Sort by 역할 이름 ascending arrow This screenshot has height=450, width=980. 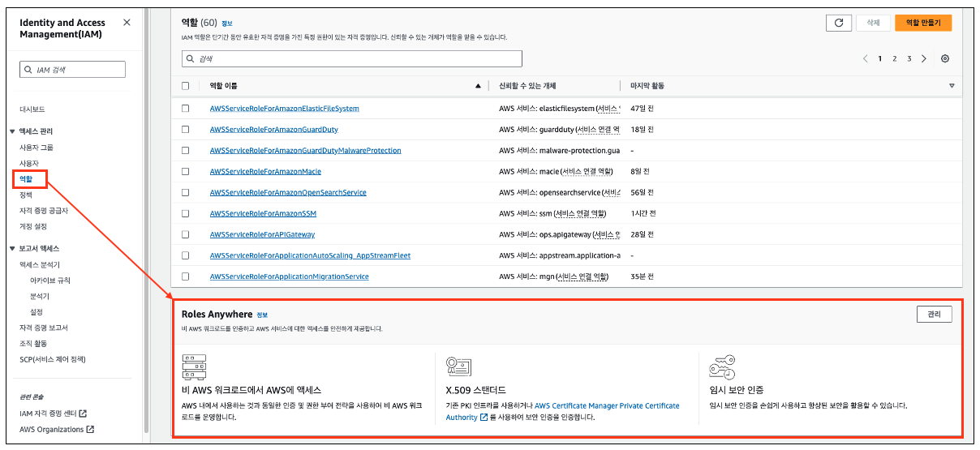point(478,85)
